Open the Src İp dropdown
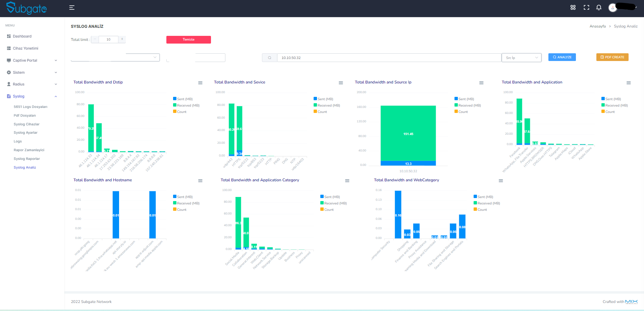Screen dimensions: 644x311 tap(521, 57)
